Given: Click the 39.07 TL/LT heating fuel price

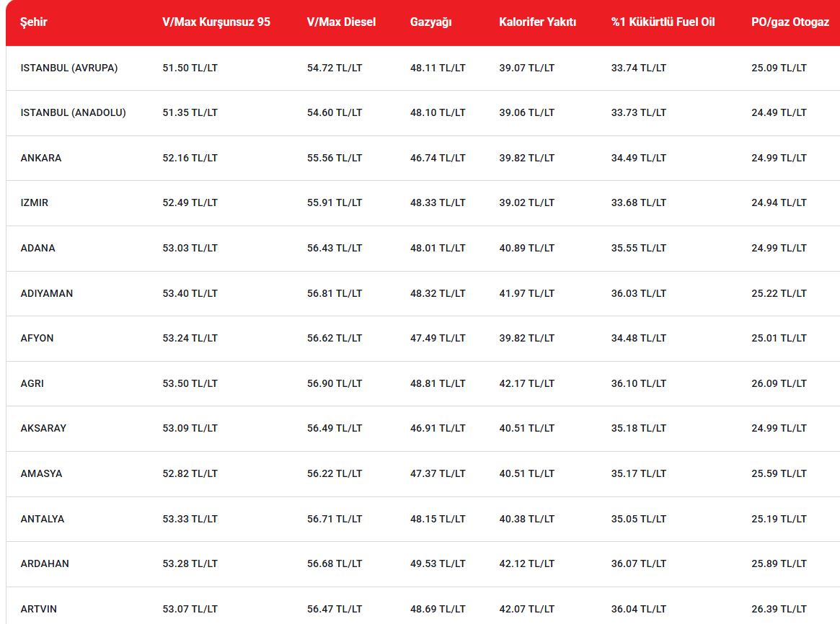Looking at the screenshot, I should point(527,68).
